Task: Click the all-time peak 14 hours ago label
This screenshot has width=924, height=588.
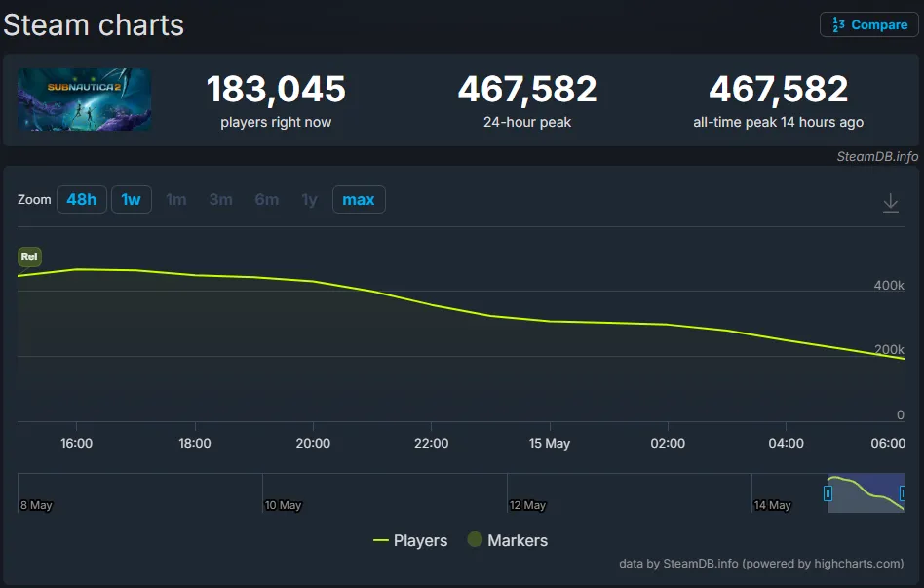Action: click(x=778, y=122)
